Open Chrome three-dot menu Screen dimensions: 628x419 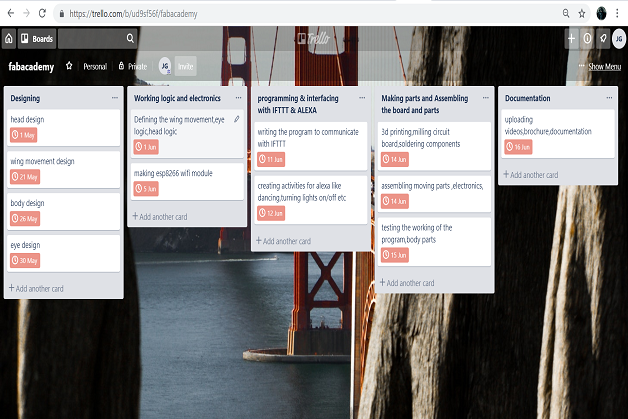[x=617, y=13]
